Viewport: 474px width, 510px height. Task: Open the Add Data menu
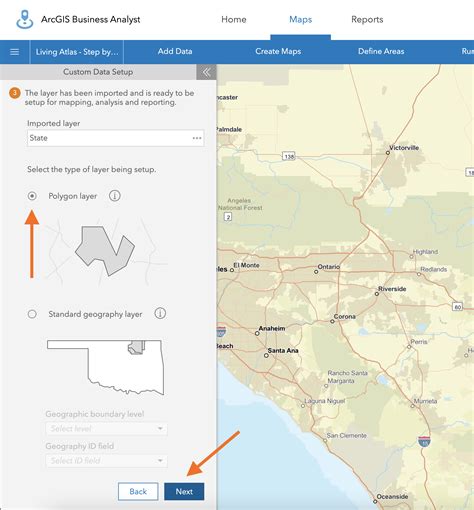(175, 51)
